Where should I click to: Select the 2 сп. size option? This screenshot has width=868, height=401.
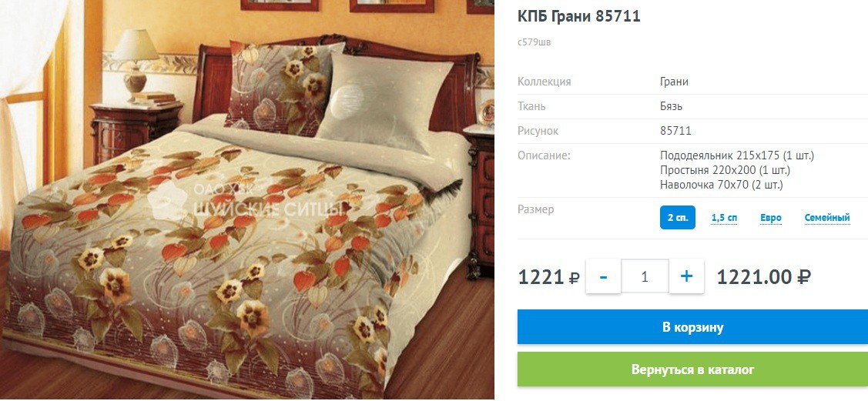pos(678,218)
